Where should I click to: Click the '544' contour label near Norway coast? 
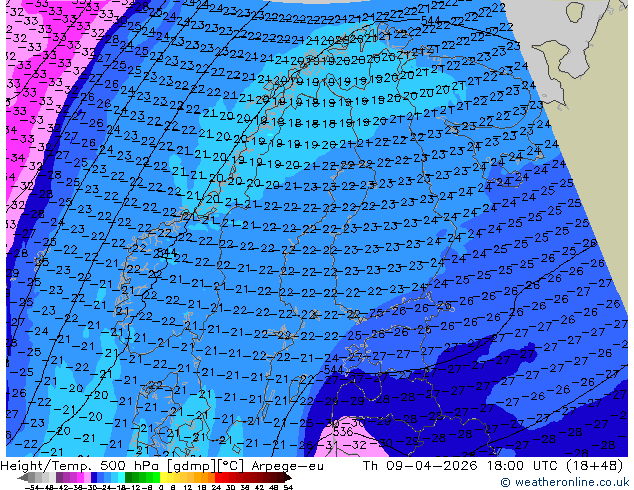click(166, 253)
